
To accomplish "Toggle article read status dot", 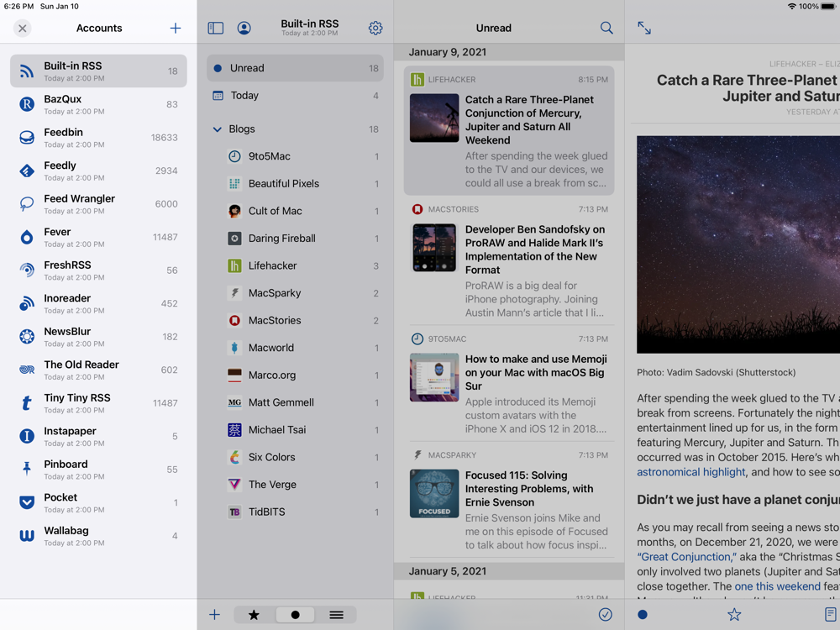I will pyautogui.click(x=643, y=615).
